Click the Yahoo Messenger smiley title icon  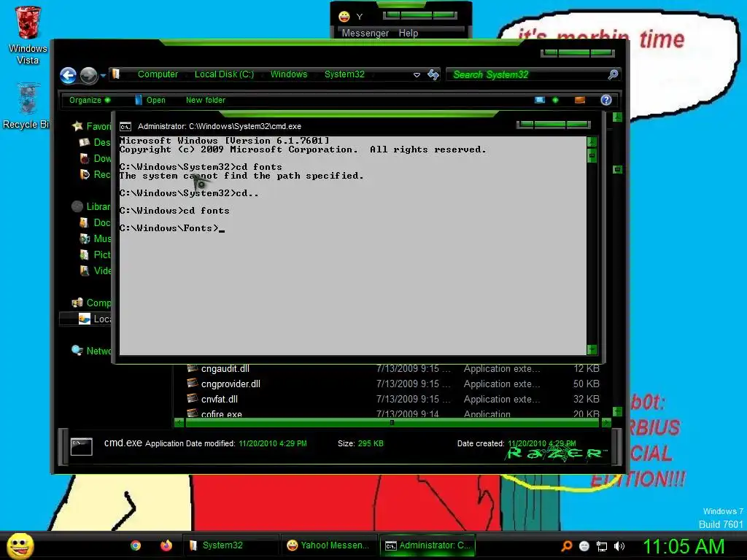coord(344,17)
